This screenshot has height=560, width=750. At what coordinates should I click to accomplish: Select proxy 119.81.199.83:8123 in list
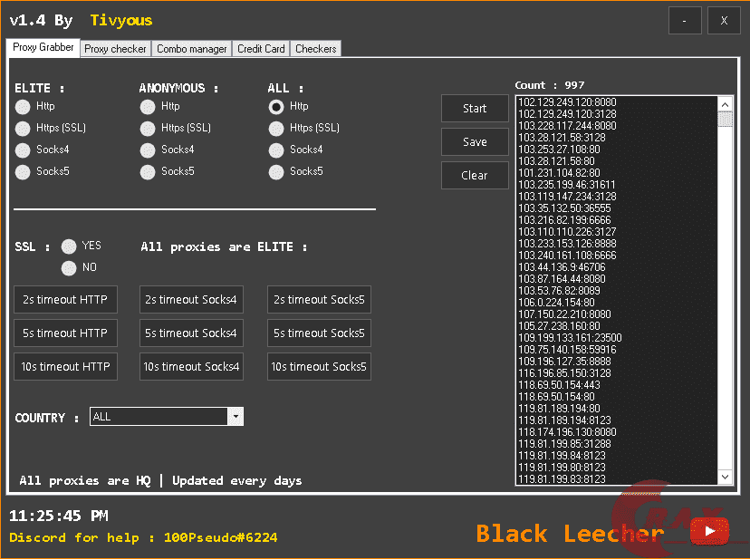point(562,479)
